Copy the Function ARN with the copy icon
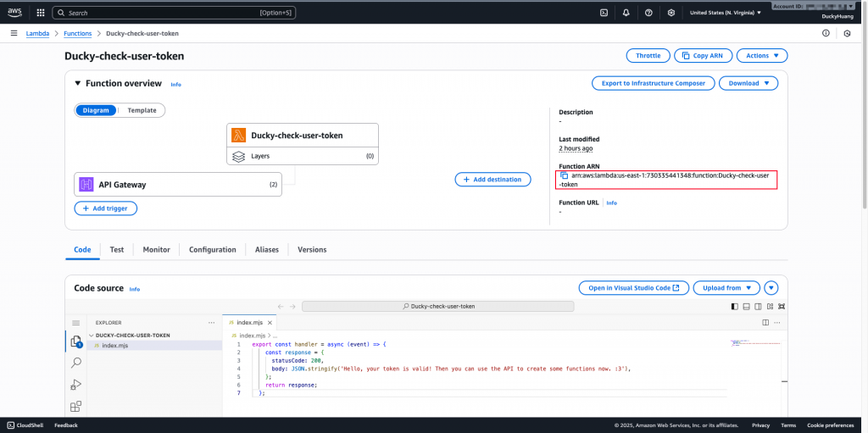This screenshot has width=868, height=433. point(564,175)
